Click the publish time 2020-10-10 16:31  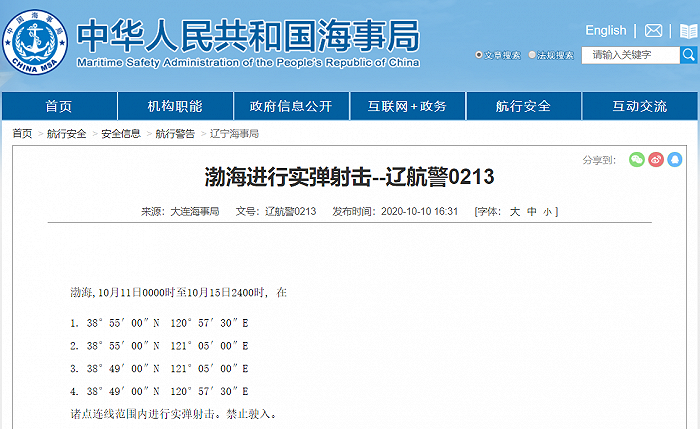click(419, 211)
